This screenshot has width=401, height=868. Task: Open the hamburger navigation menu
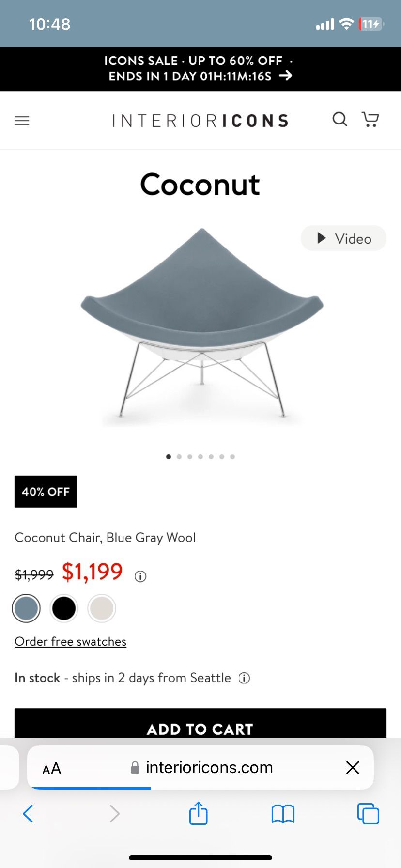click(x=22, y=121)
